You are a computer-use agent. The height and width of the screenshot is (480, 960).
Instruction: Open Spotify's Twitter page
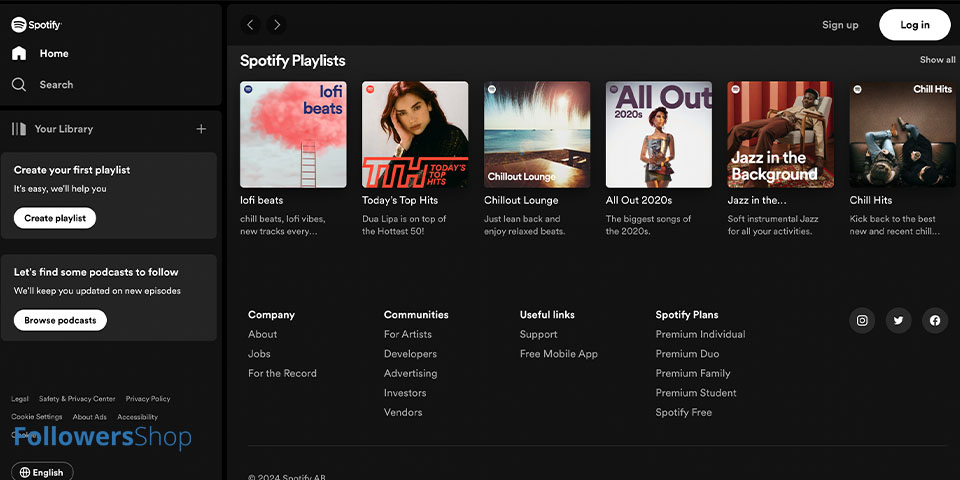click(x=898, y=320)
